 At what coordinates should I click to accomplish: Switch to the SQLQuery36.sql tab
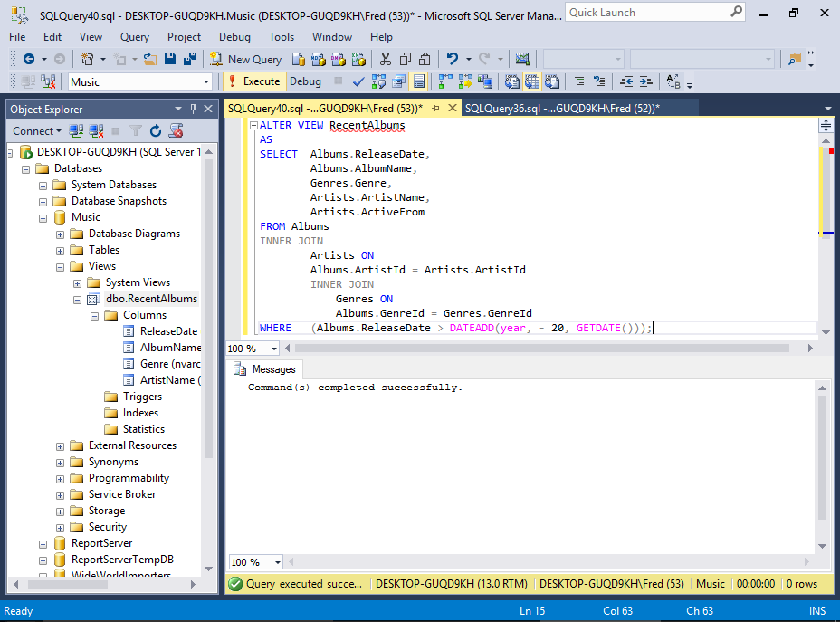561,109
